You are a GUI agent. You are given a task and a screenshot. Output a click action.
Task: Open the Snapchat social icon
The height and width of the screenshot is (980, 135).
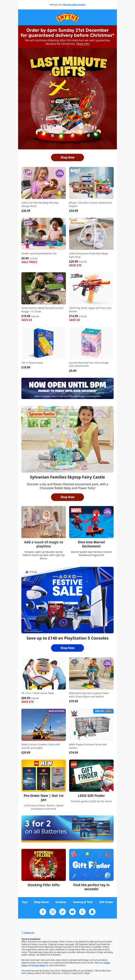point(92,911)
